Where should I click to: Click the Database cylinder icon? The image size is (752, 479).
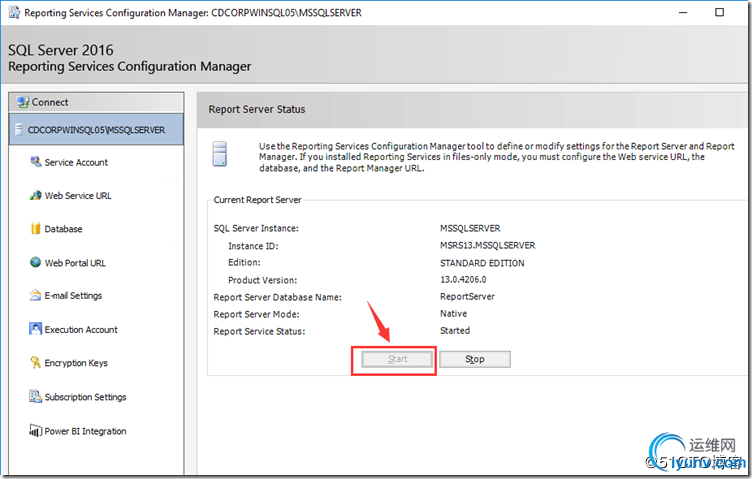click(x=35, y=228)
